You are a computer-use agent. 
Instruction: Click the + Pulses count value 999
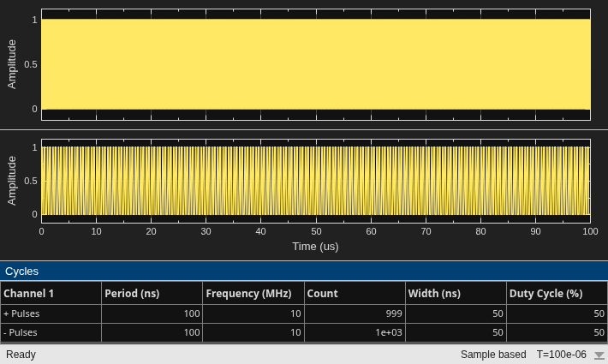pyautogui.click(x=394, y=313)
